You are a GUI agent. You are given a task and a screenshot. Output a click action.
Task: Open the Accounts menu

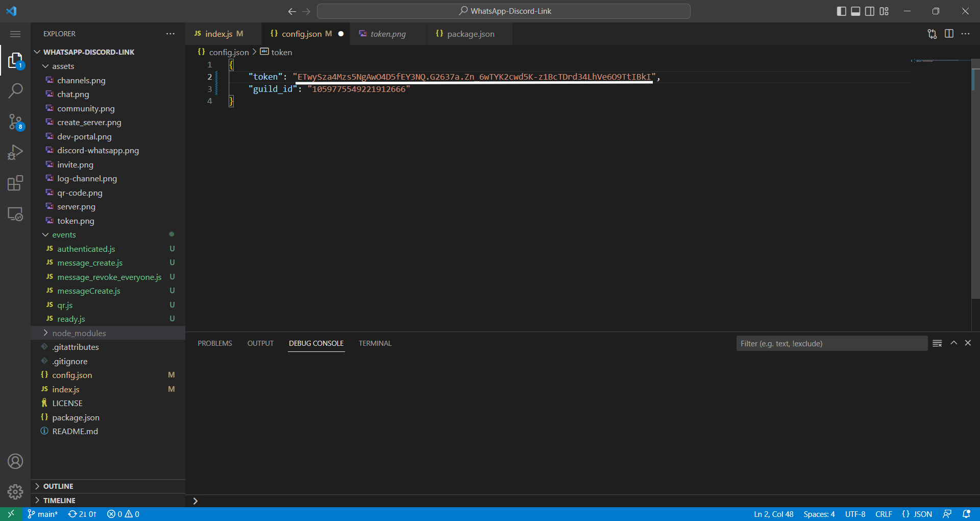click(x=15, y=461)
